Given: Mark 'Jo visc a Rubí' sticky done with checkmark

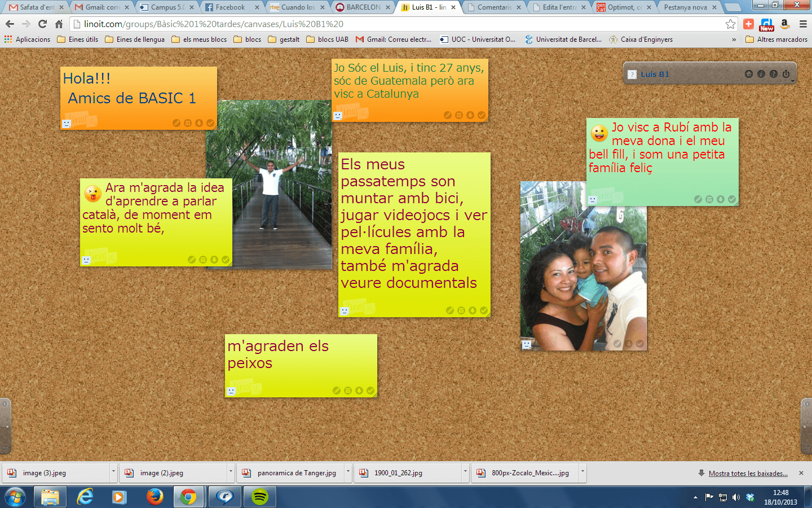Looking at the screenshot, I should coord(732,199).
